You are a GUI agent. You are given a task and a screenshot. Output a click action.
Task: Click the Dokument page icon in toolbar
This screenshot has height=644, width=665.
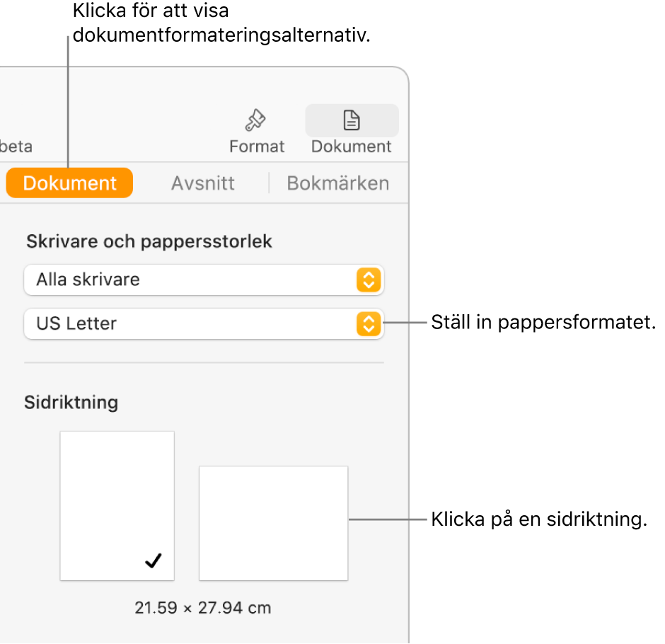coord(352,121)
